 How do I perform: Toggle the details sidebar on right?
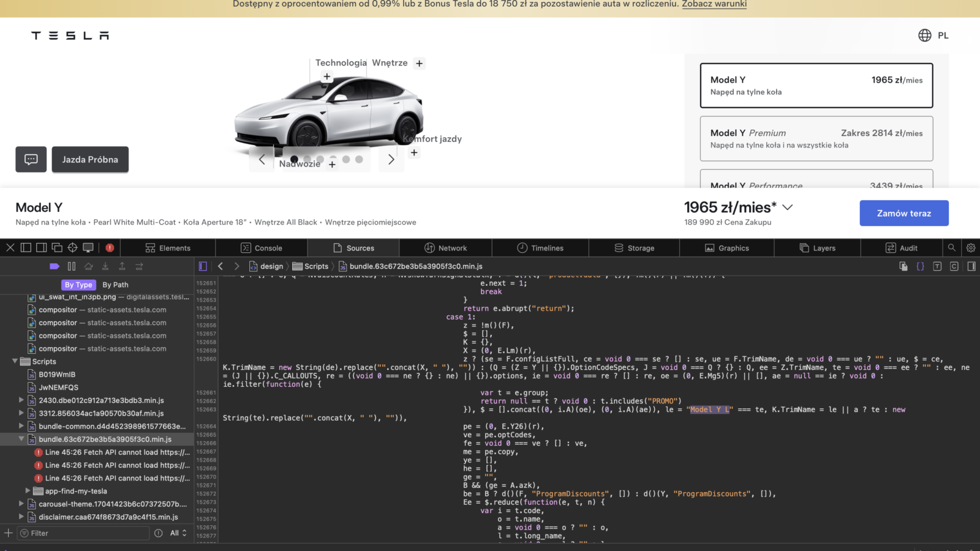[x=971, y=266]
